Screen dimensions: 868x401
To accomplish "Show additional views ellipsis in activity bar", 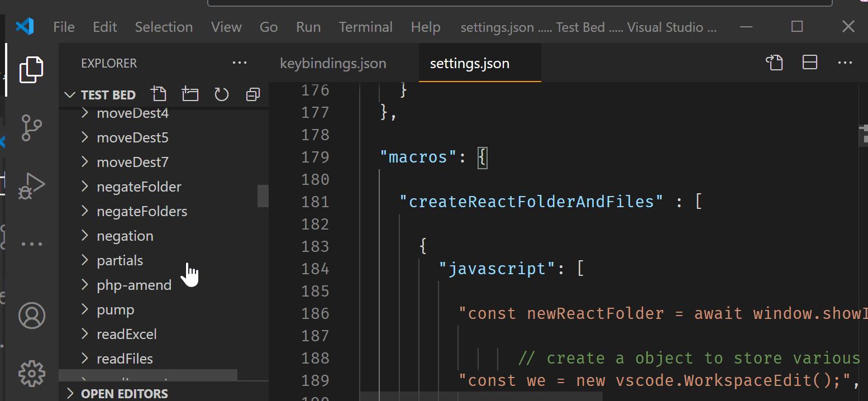I will [x=31, y=244].
